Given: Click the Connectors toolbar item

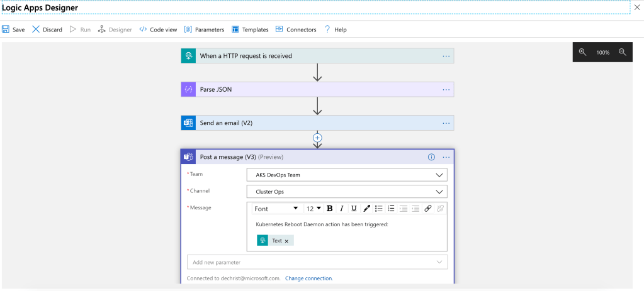Looking at the screenshot, I should point(296,30).
